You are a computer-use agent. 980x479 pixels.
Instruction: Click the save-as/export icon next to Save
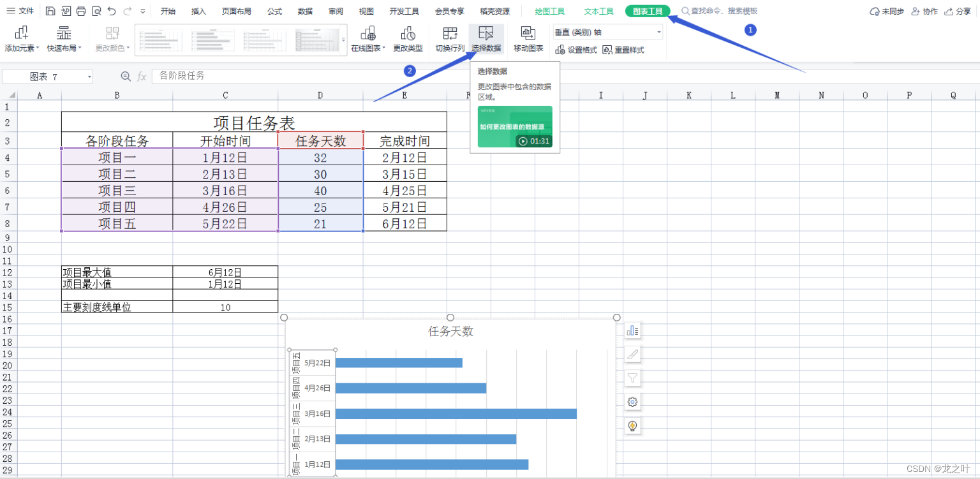[66, 11]
